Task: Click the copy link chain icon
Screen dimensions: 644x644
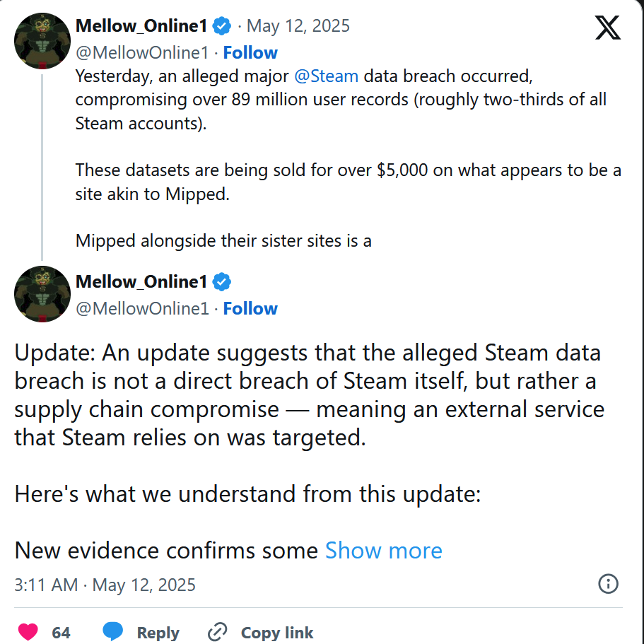Action: [217, 632]
